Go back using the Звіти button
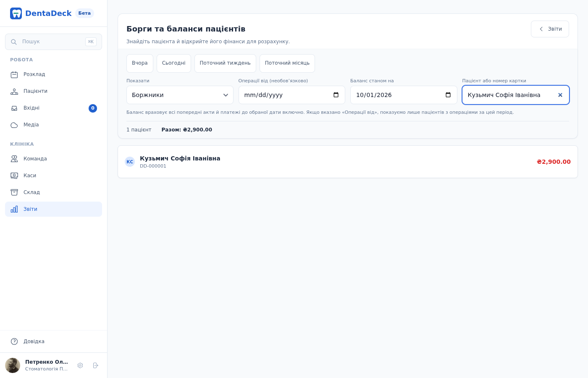This screenshot has width=588, height=378. point(550,29)
